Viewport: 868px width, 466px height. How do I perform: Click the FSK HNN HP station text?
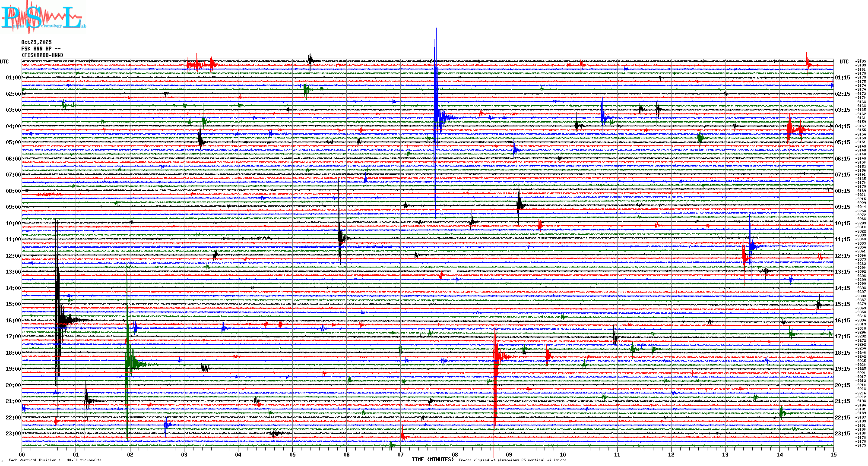pyautogui.click(x=41, y=49)
